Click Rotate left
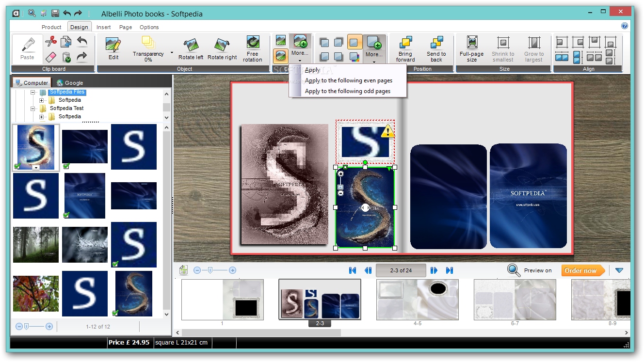The image size is (644, 362). [191, 49]
